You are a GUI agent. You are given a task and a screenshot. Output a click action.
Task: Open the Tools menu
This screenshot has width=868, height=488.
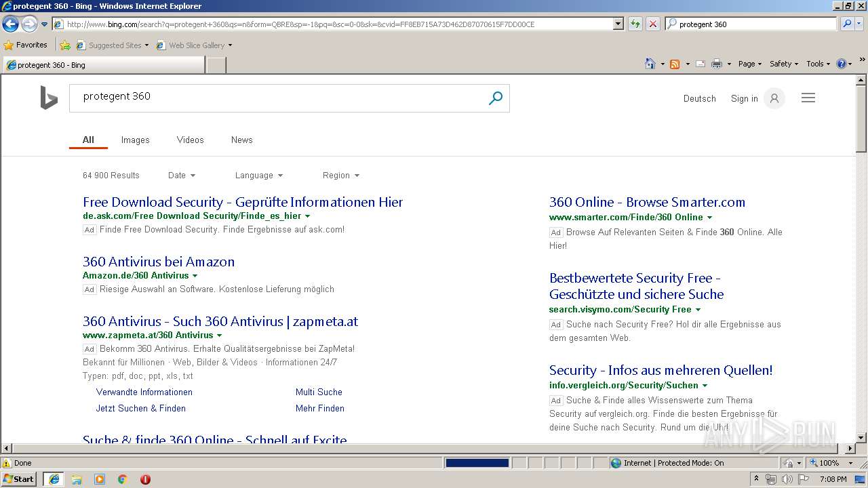pos(818,64)
